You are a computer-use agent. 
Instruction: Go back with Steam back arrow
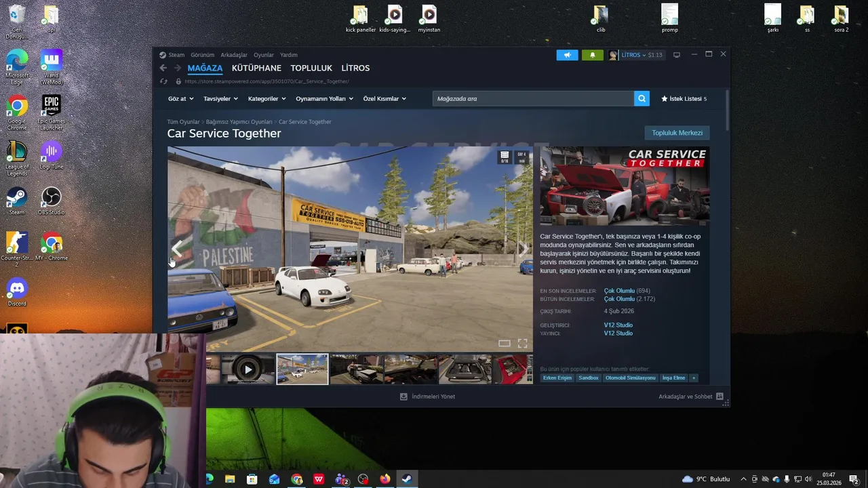pyautogui.click(x=163, y=68)
